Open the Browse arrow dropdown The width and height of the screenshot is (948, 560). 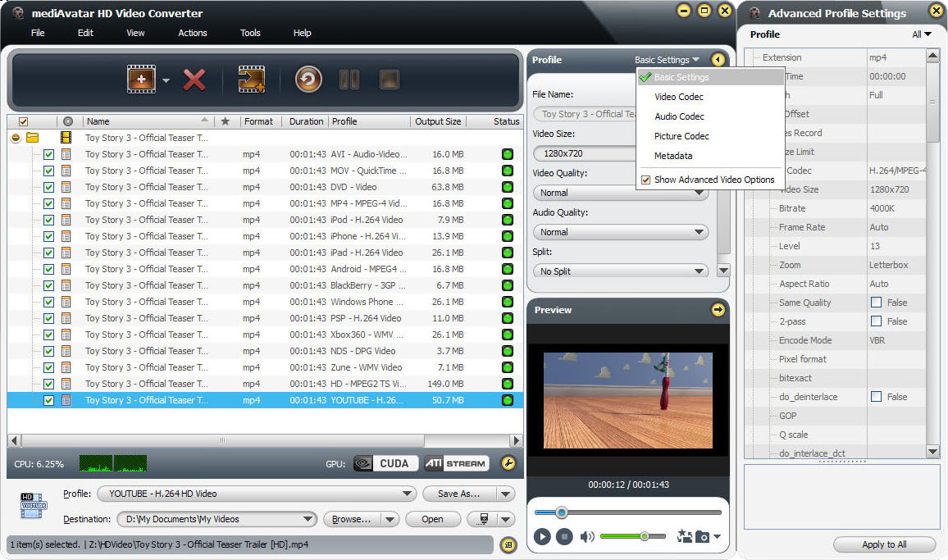(390, 519)
